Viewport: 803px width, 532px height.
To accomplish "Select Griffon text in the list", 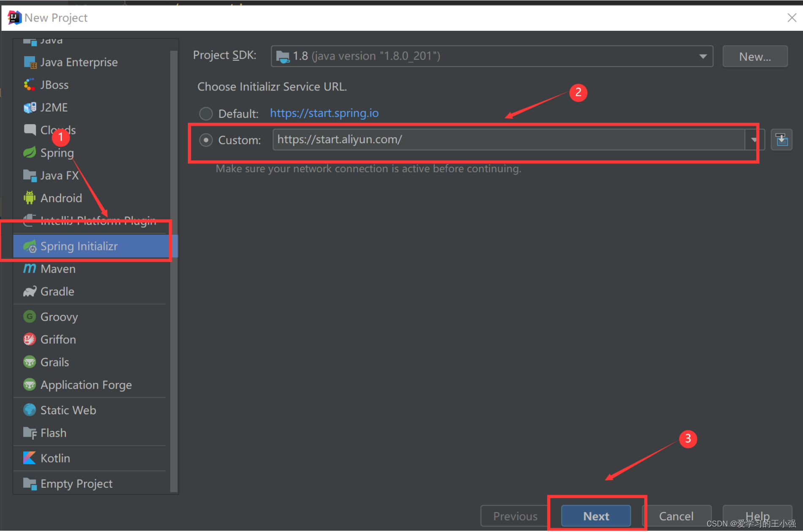I will [58, 339].
